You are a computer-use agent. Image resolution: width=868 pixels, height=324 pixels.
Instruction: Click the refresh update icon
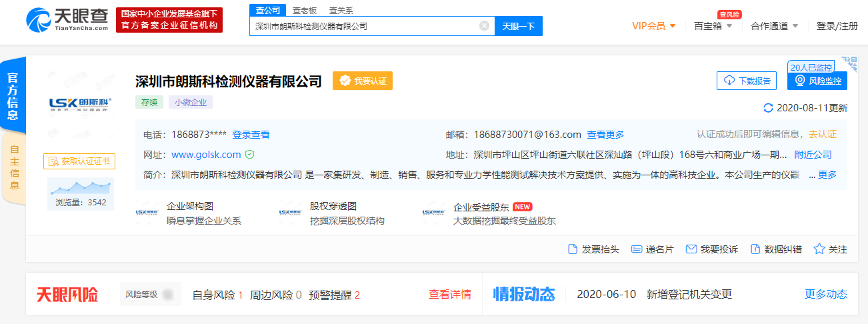[768, 108]
